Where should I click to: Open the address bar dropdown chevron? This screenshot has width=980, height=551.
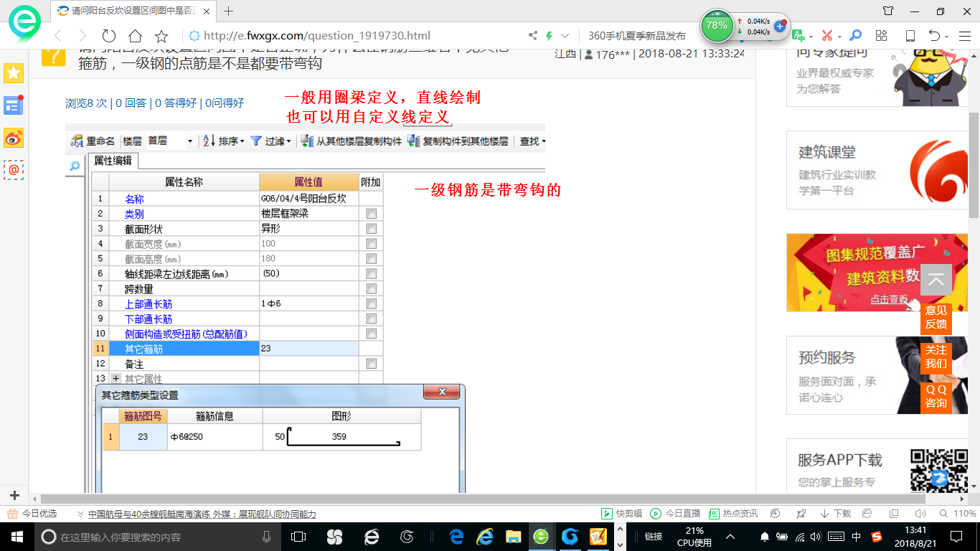pyautogui.click(x=565, y=36)
